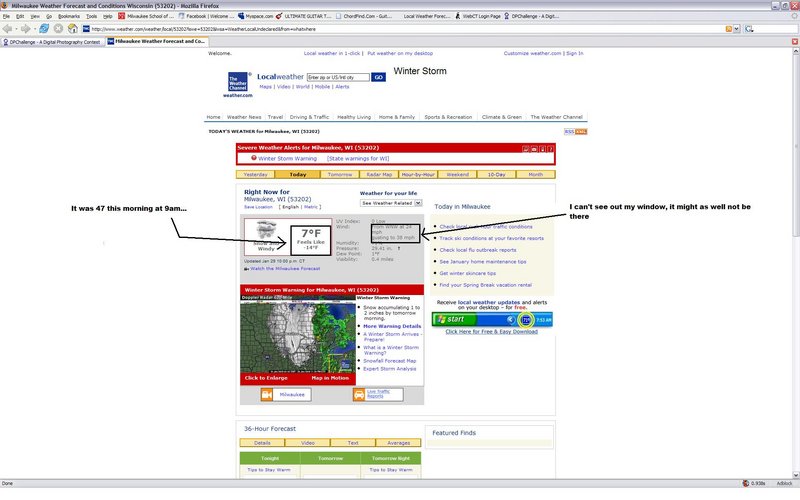Screen dimensions: 800x500
Task: Click Here for Free & Easy Download link
Action: tap(491, 332)
